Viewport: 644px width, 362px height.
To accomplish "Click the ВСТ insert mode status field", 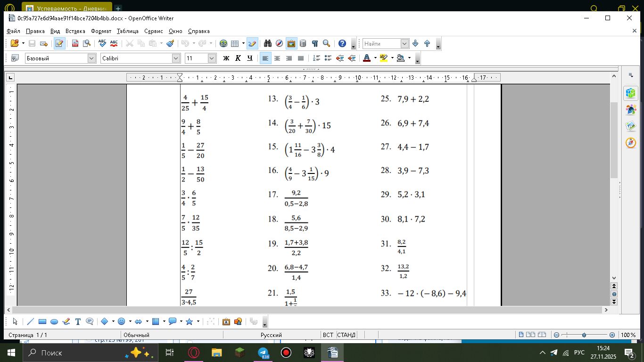I will tap(328, 335).
